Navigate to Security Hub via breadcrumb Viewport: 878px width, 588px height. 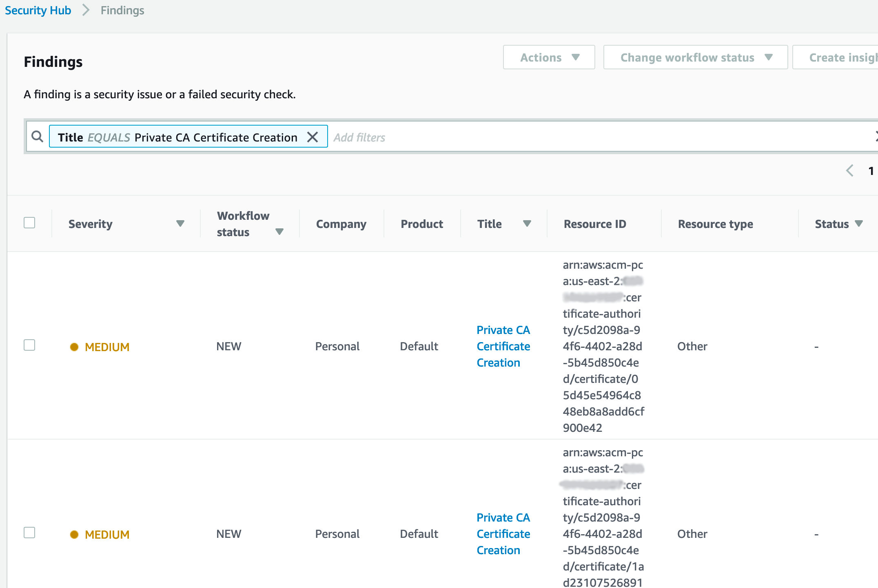click(x=38, y=10)
